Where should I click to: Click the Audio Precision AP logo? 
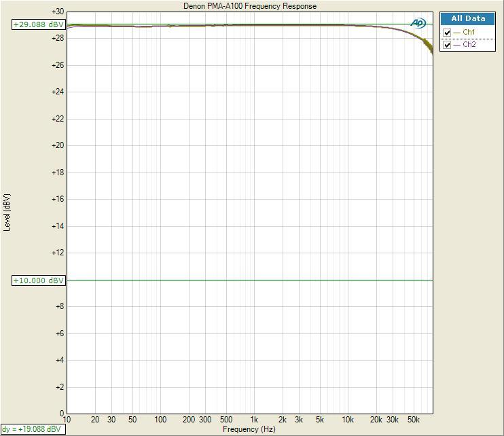[x=418, y=23]
